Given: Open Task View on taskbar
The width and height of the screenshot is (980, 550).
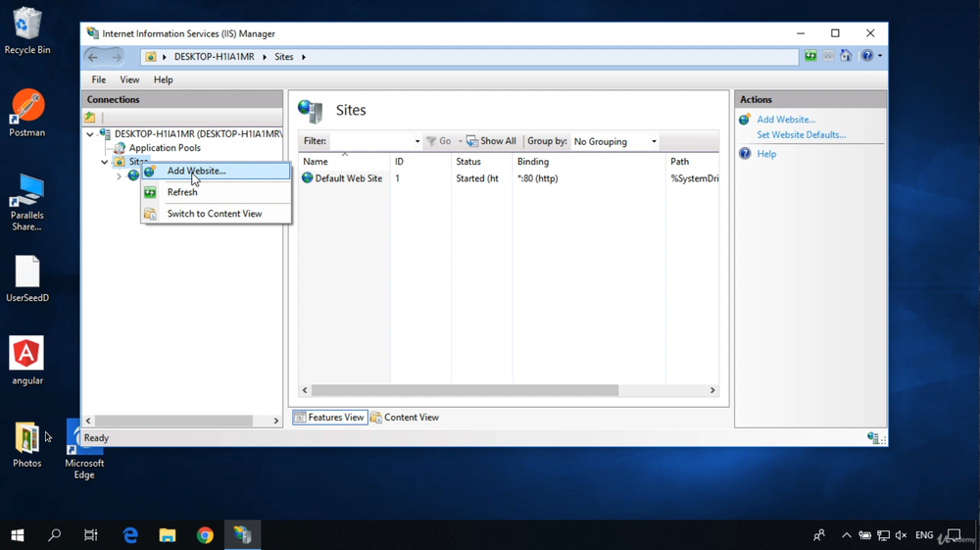Looking at the screenshot, I should (x=91, y=535).
